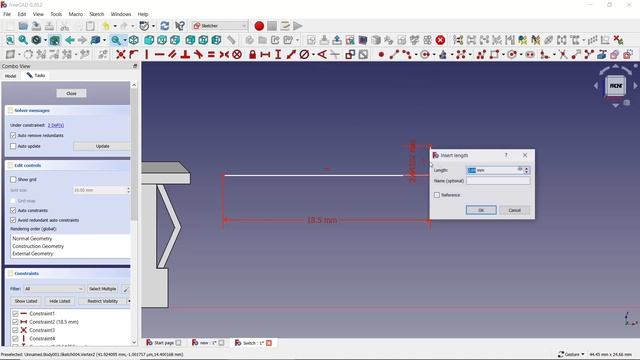Screen dimensions: 640x360
Task: Click Cancel in Insert length dialog
Action: (514, 210)
